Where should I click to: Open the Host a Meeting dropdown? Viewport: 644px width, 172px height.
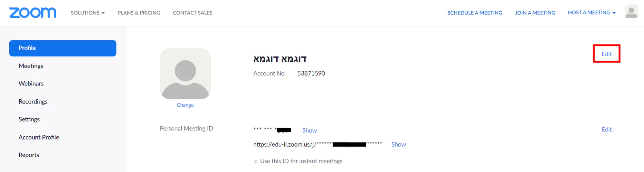tap(592, 13)
